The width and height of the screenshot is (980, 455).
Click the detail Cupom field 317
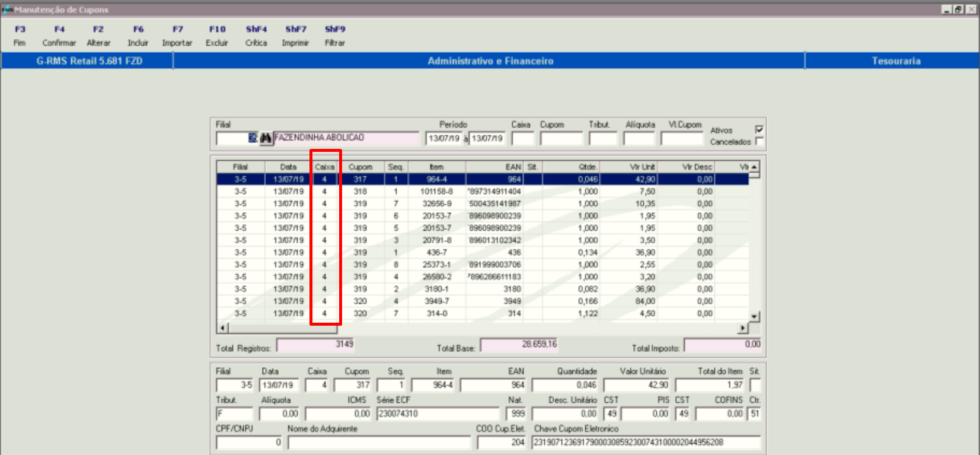tap(352, 385)
